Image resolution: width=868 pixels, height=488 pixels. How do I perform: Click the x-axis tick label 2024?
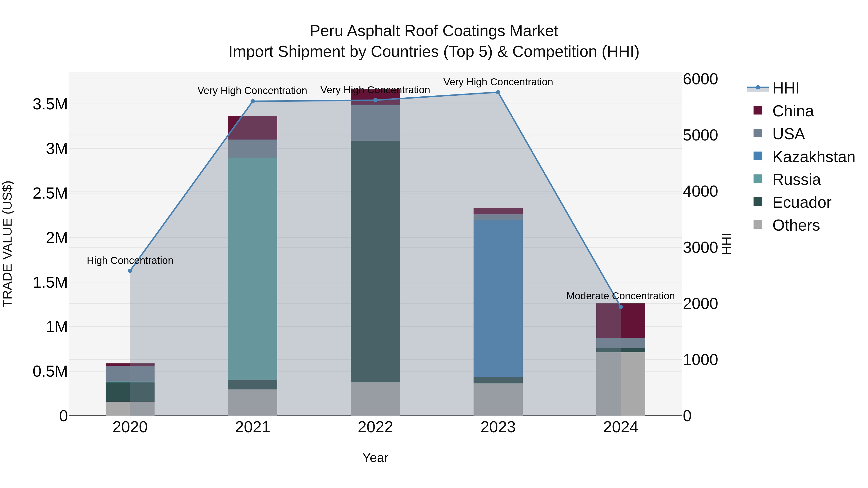pos(621,427)
